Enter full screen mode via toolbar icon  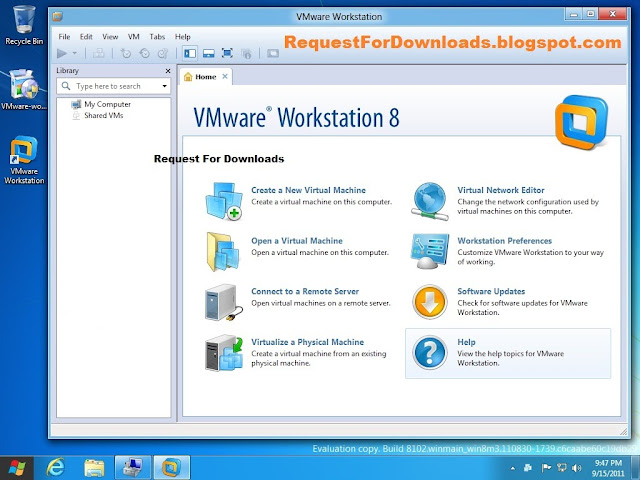click(x=227, y=53)
